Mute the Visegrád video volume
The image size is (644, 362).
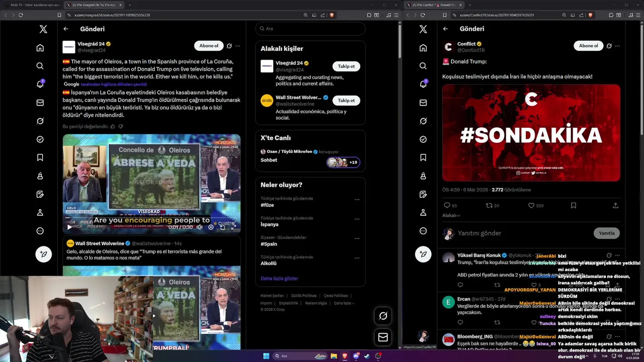200,227
